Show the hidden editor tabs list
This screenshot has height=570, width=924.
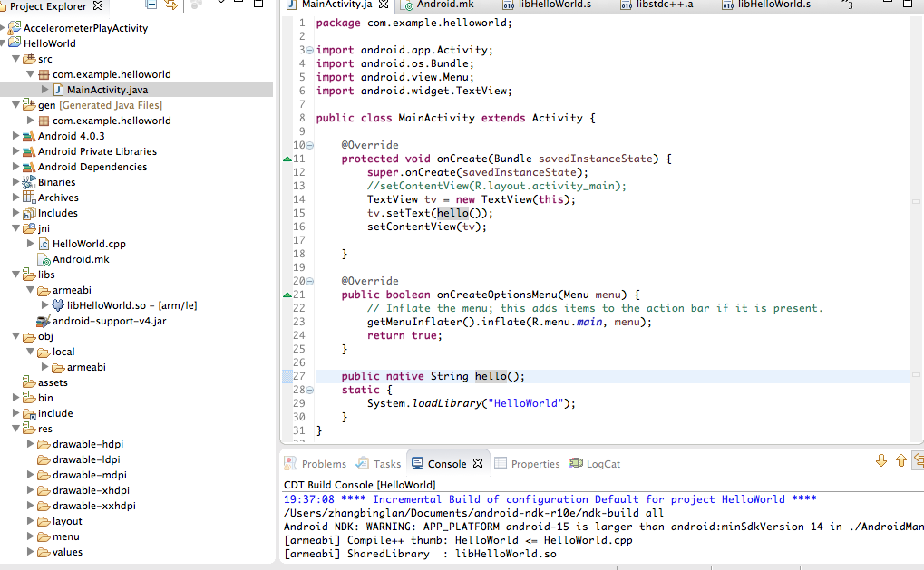point(848,5)
